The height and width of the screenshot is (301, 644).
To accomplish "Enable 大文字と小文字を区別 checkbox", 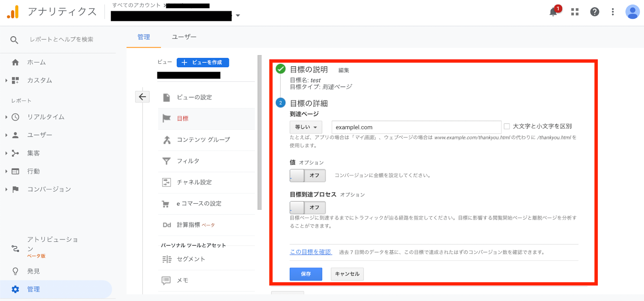I will pyautogui.click(x=507, y=126).
